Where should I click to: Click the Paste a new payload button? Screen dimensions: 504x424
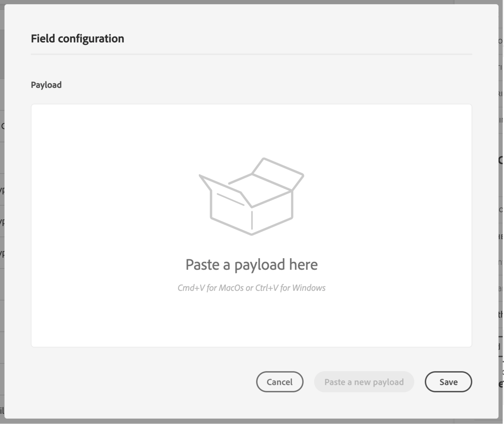click(364, 382)
